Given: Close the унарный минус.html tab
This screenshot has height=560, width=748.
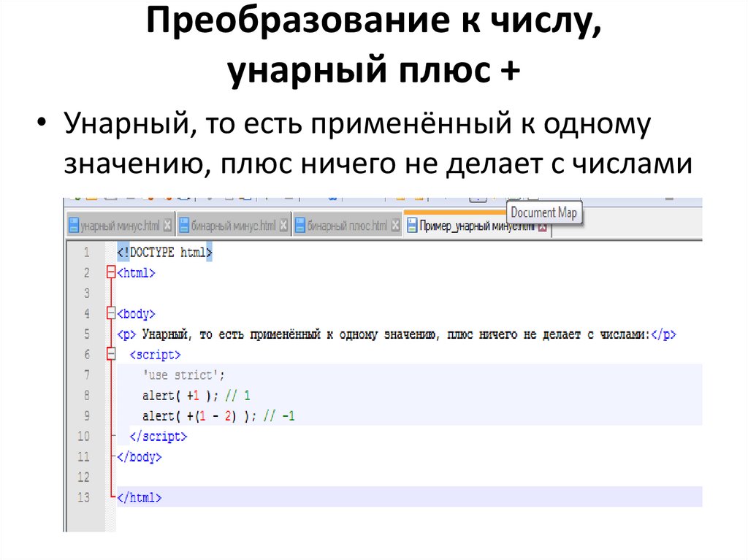Looking at the screenshot, I should 167,226.
